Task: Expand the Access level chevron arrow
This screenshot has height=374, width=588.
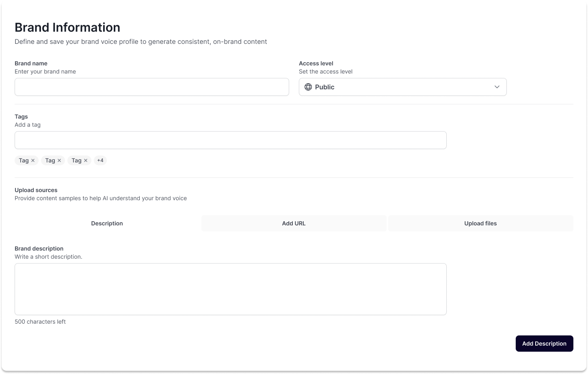Action: pyautogui.click(x=497, y=87)
